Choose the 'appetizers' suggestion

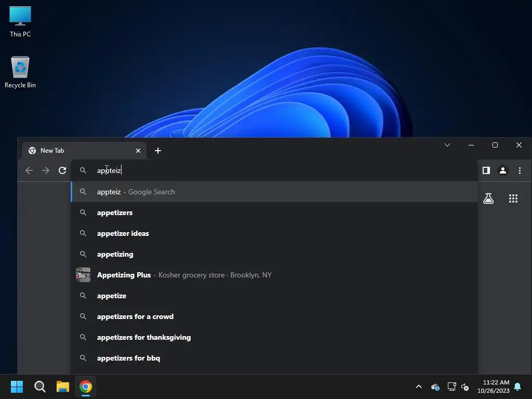[274, 212]
